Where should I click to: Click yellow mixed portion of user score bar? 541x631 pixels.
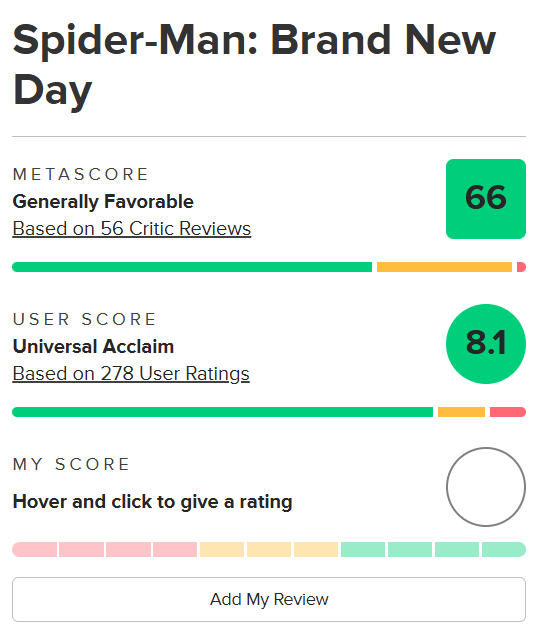tap(461, 412)
